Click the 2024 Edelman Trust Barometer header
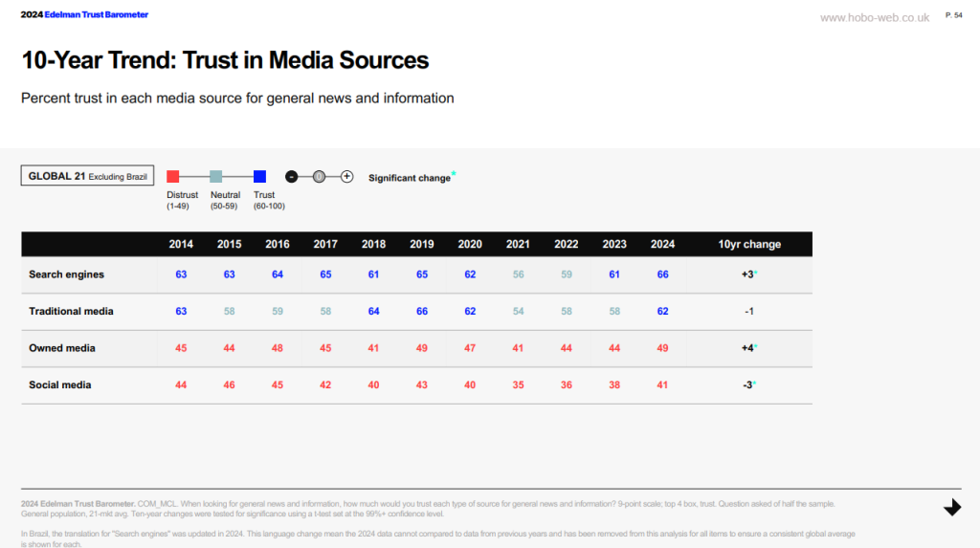The image size is (980, 548). click(84, 15)
